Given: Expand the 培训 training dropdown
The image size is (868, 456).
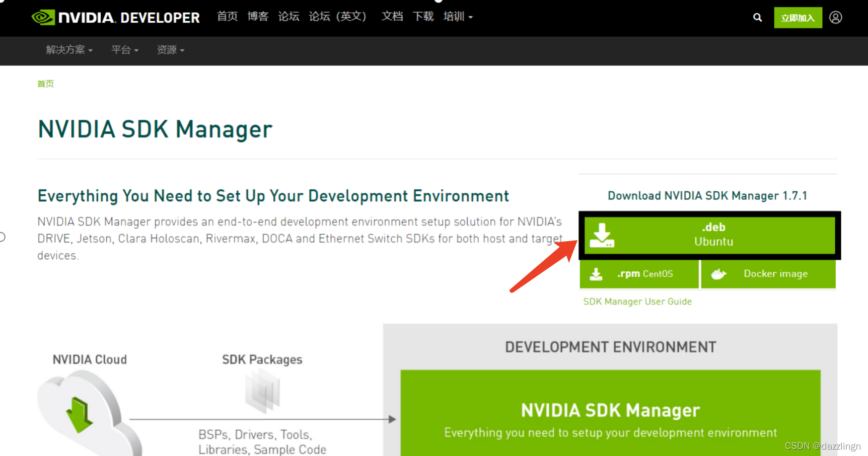Looking at the screenshot, I should click(x=458, y=16).
